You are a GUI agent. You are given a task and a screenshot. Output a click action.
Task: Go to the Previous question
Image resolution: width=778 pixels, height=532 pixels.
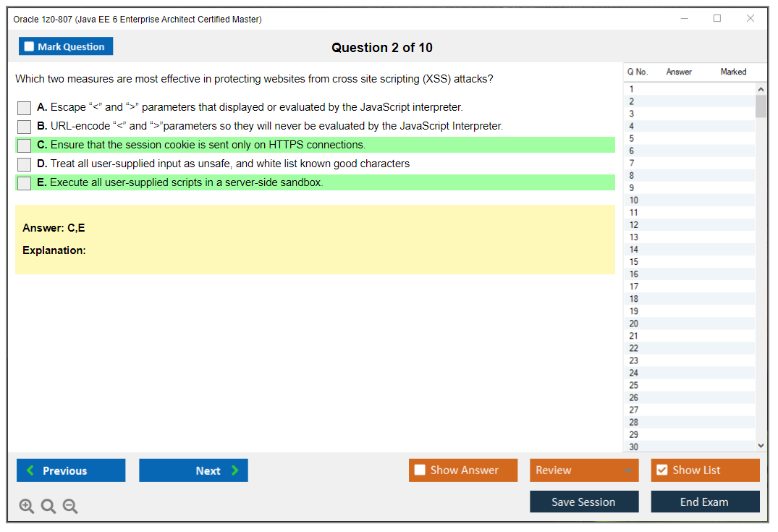coord(71,470)
